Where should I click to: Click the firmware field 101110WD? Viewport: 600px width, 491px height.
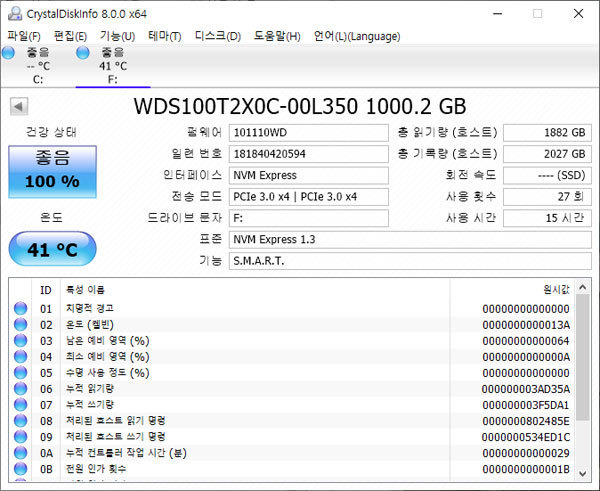(309, 133)
